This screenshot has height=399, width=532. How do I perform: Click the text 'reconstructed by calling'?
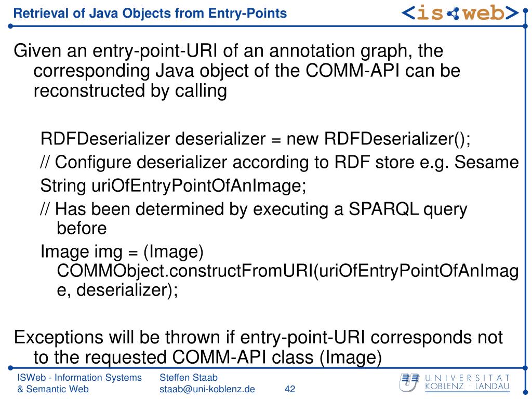(x=130, y=91)
